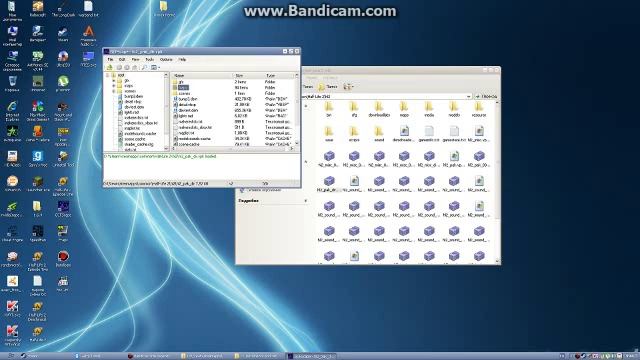Open the Tools menu in GCFScape
The image size is (640, 360).
149,60
